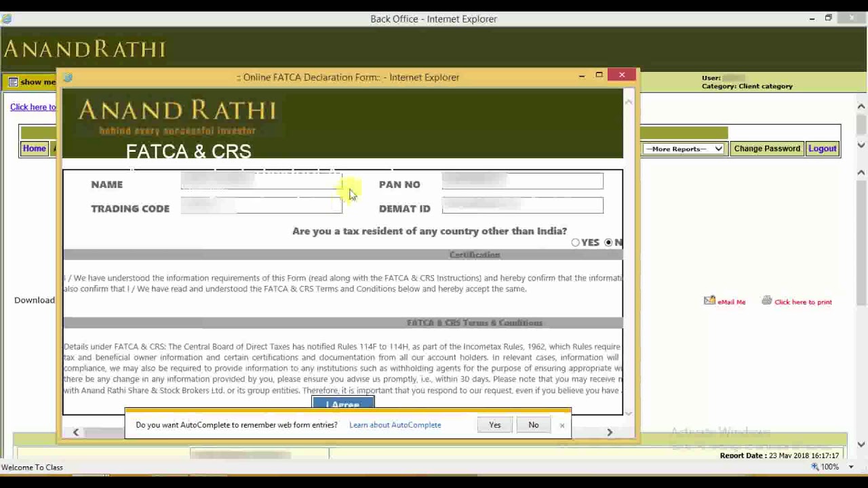
Task: Open the More Reports dropdown
Action: (x=684, y=148)
